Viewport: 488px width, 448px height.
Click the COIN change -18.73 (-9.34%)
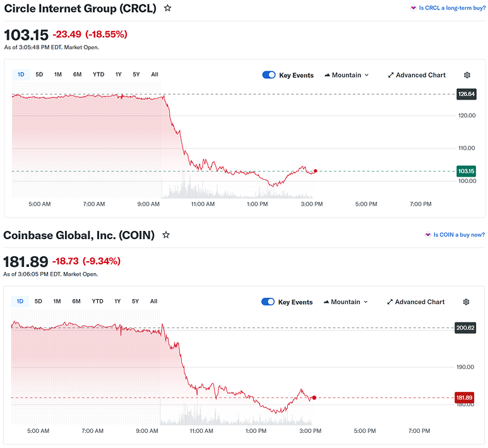[86, 261]
